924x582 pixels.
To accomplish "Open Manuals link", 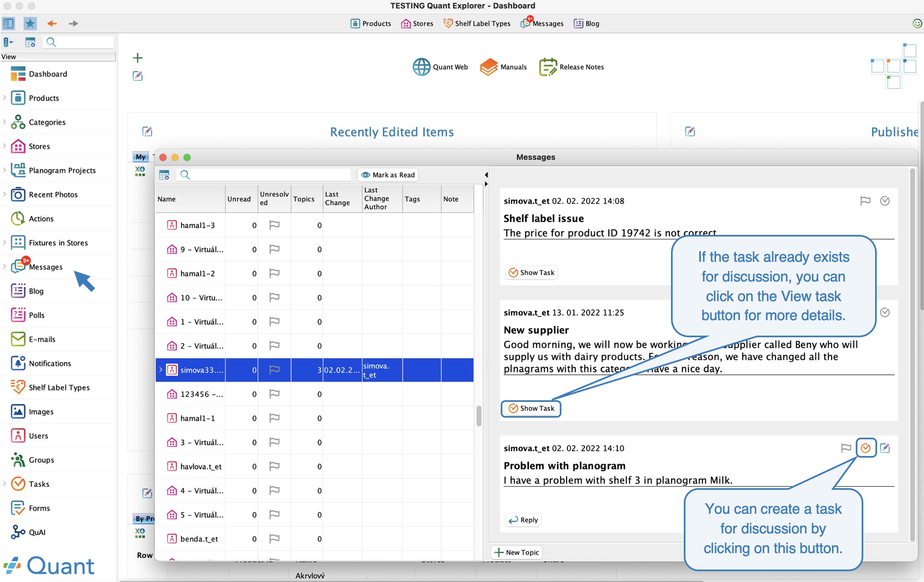I will [503, 67].
